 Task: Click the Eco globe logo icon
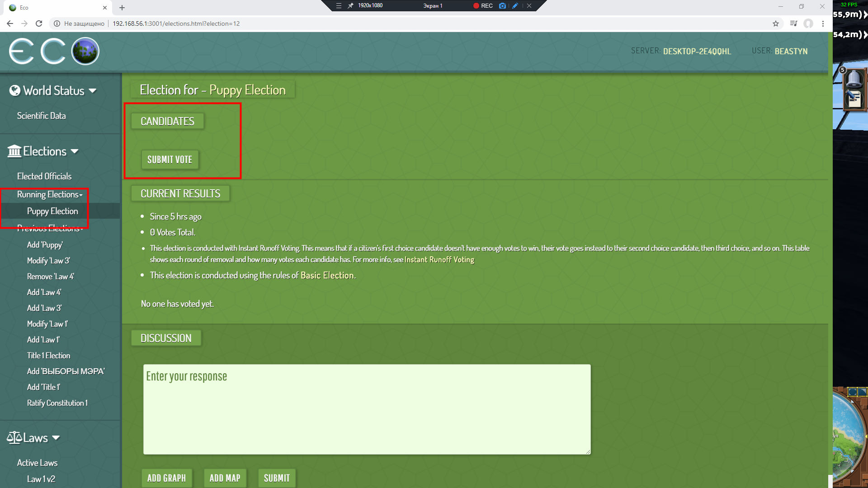click(x=85, y=51)
